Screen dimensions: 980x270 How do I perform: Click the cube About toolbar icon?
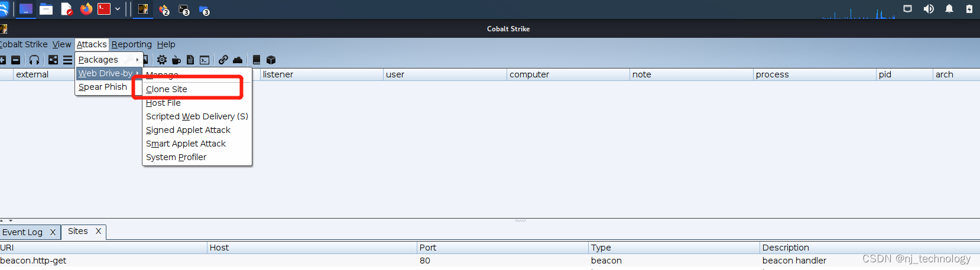(x=271, y=60)
